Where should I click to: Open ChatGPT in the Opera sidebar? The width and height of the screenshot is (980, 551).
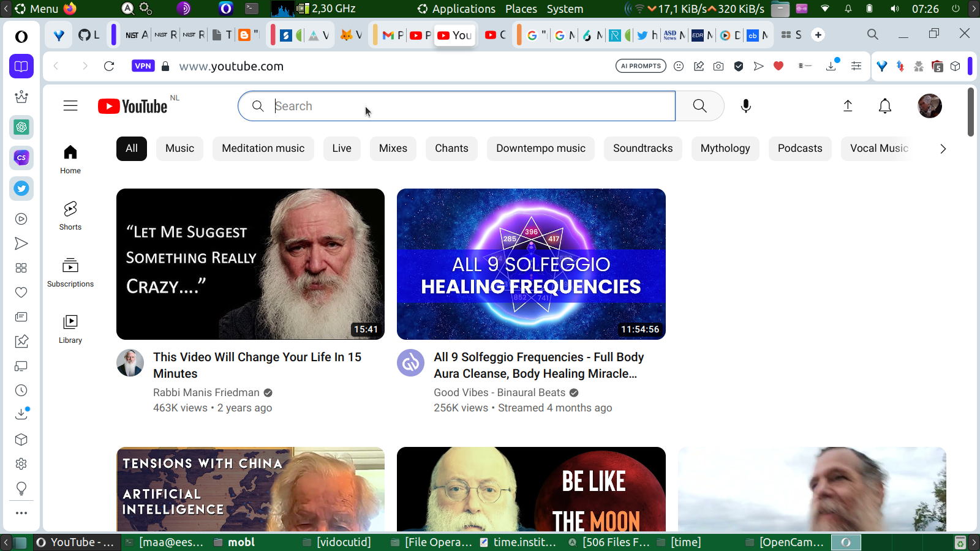[x=21, y=127]
